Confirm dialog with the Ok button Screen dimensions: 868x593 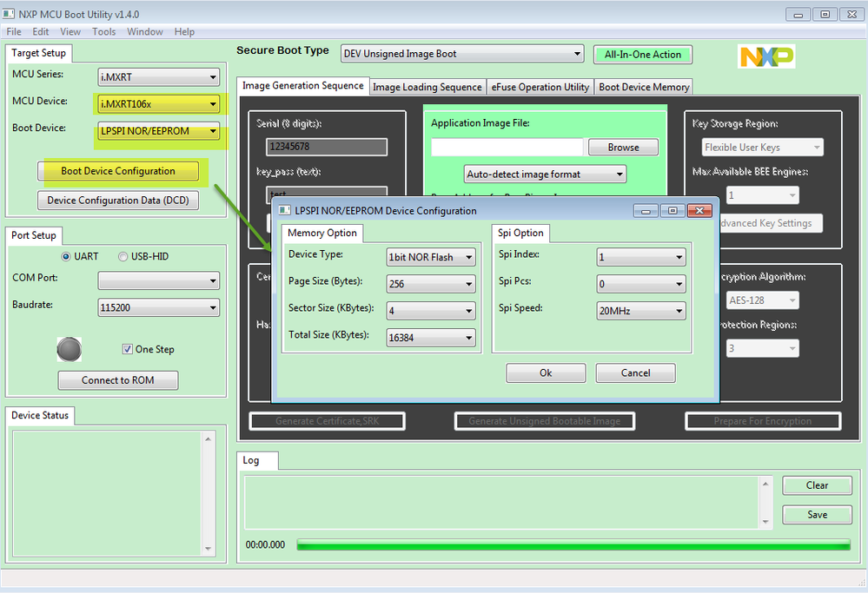point(546,372)
